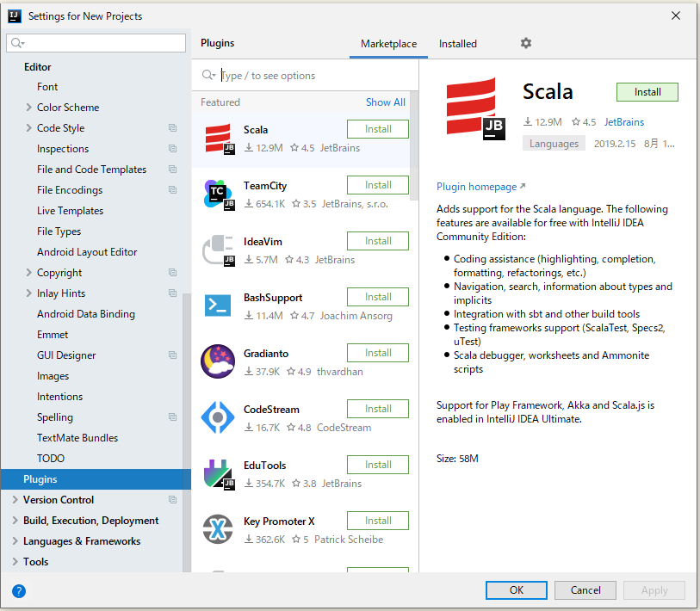Open the Emmet settings page
This screenshot has height=611, width=700.
(53, 334)
